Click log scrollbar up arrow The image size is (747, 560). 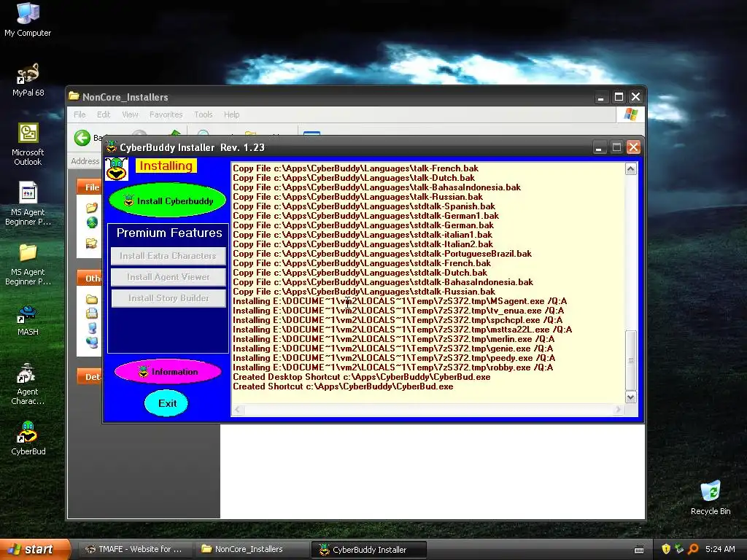(x=630, y=169)
